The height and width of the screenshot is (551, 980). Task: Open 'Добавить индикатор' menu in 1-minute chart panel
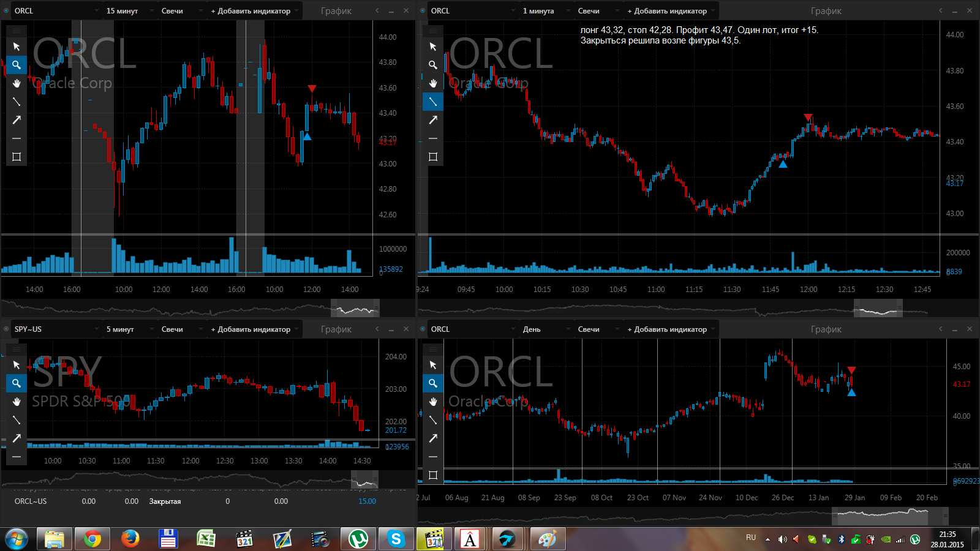671,11
